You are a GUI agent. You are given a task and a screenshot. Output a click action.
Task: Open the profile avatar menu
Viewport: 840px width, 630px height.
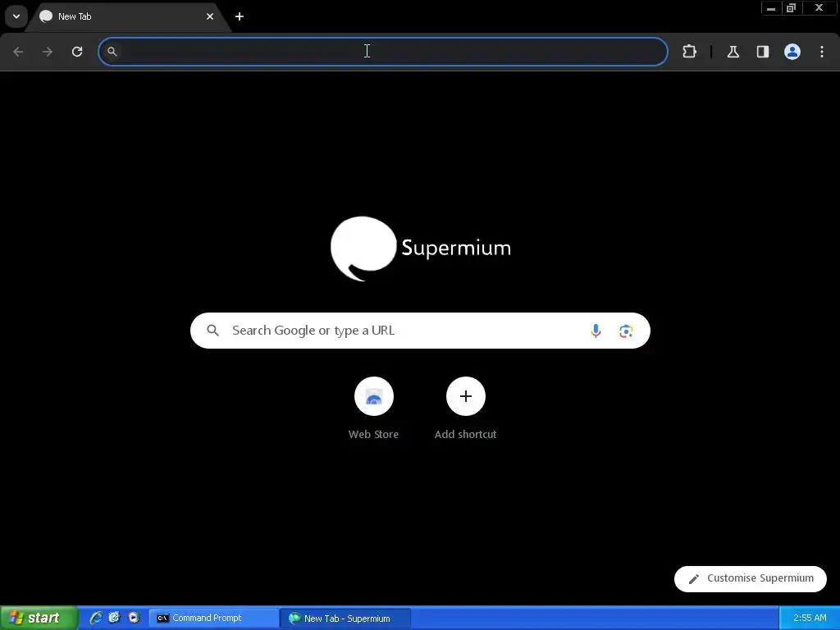(792, 52)
